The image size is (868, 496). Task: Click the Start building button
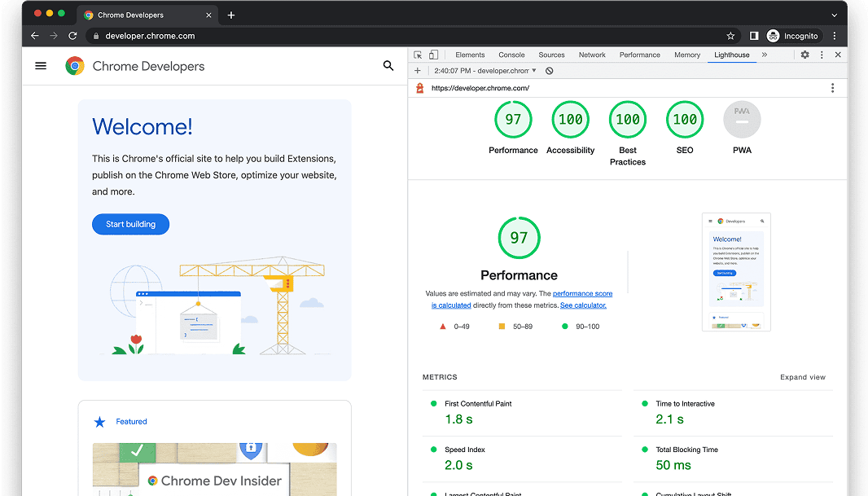pyautogui.click(x=130, y=224)
